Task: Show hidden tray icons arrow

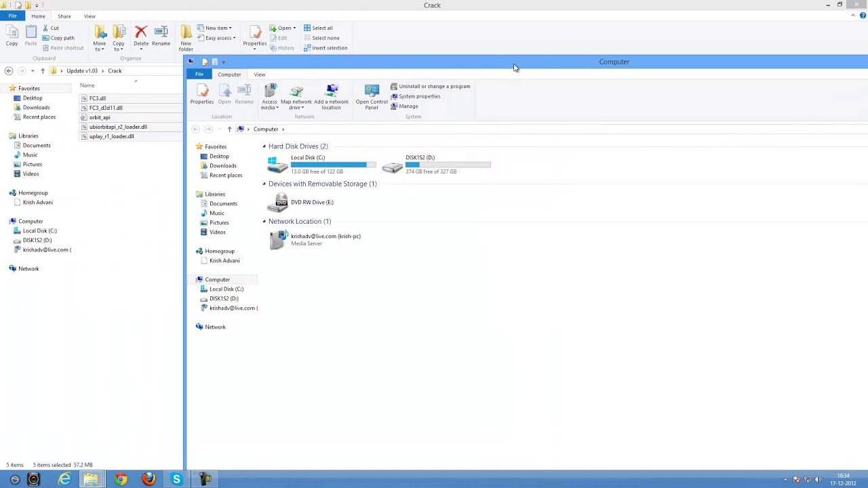Action: 785,480
